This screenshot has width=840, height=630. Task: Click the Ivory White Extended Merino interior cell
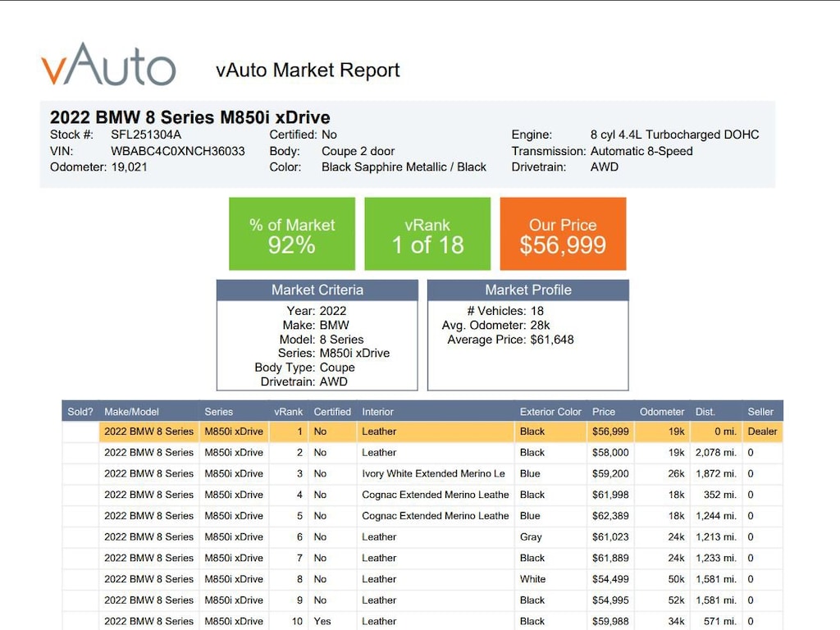coord(433,474)
